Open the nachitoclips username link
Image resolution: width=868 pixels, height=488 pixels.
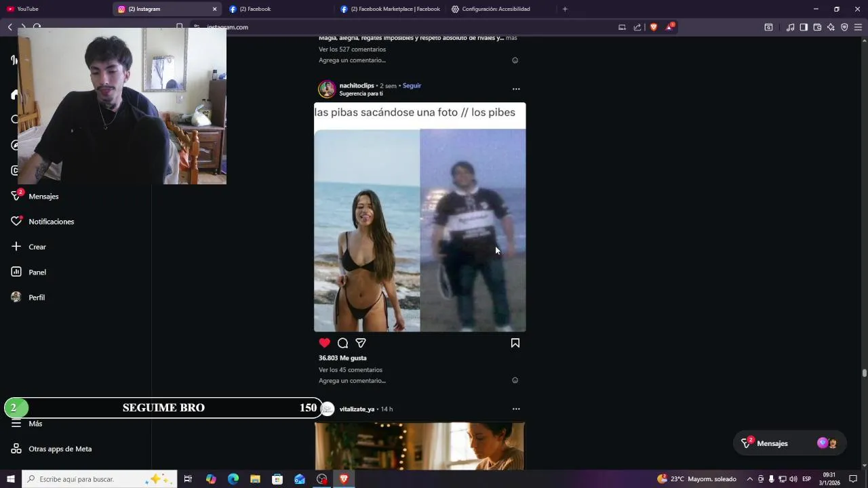point(357,85)
